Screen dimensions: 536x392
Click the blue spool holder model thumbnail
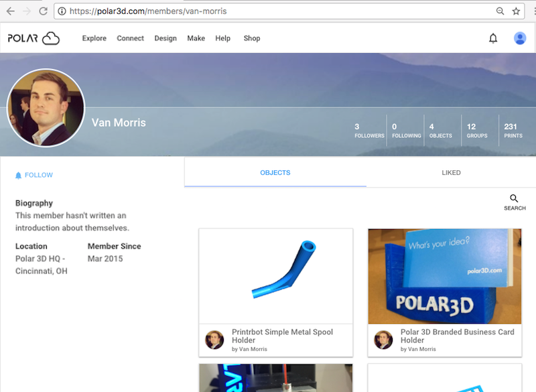[276, 276]
